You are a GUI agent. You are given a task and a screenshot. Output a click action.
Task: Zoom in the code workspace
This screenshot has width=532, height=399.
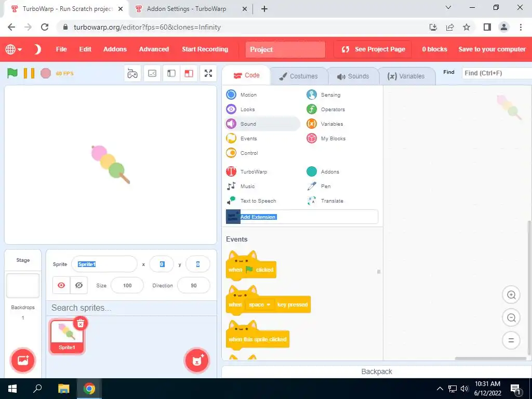[x=511, y=295]
